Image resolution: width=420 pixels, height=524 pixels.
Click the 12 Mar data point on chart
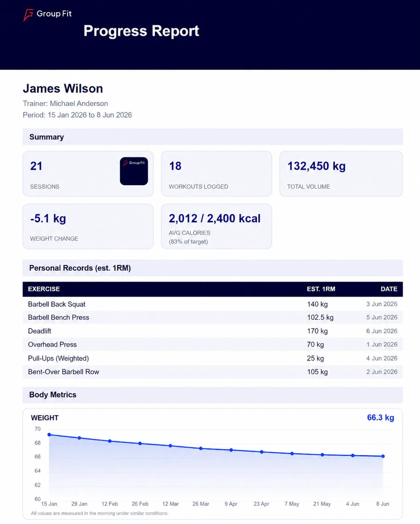click(x=170, y=446)
